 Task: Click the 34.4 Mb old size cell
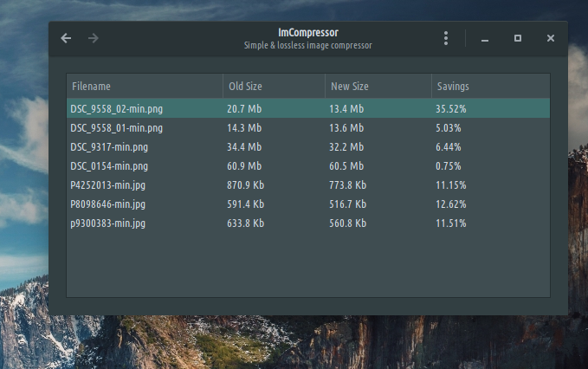tap(244, 147)
